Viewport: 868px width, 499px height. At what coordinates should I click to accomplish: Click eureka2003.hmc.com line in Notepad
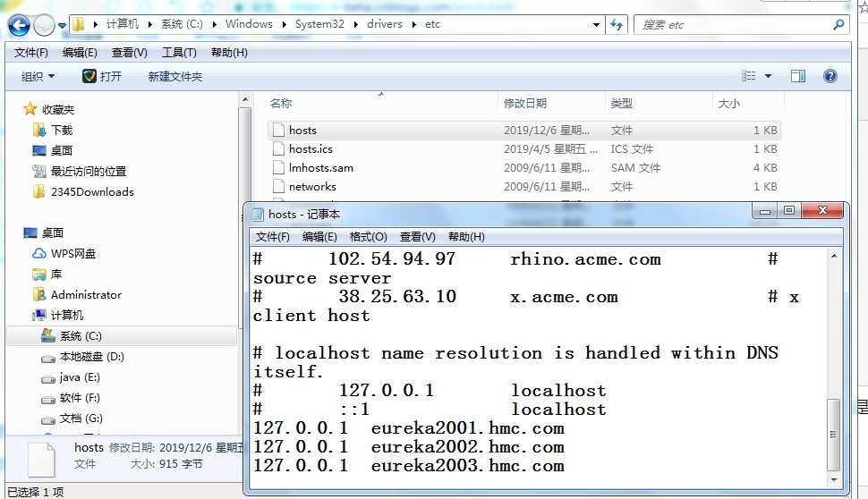tap(409, 466)
